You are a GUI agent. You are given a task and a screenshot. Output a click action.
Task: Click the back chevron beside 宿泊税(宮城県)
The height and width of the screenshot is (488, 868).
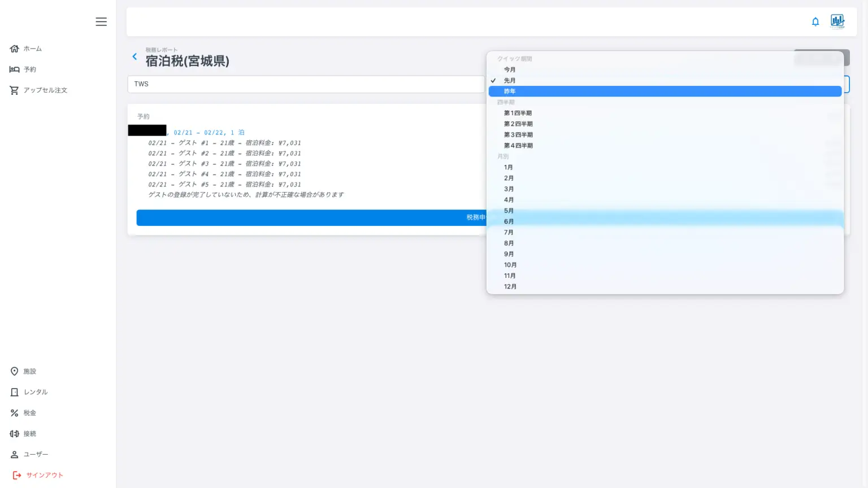point(134,56)
